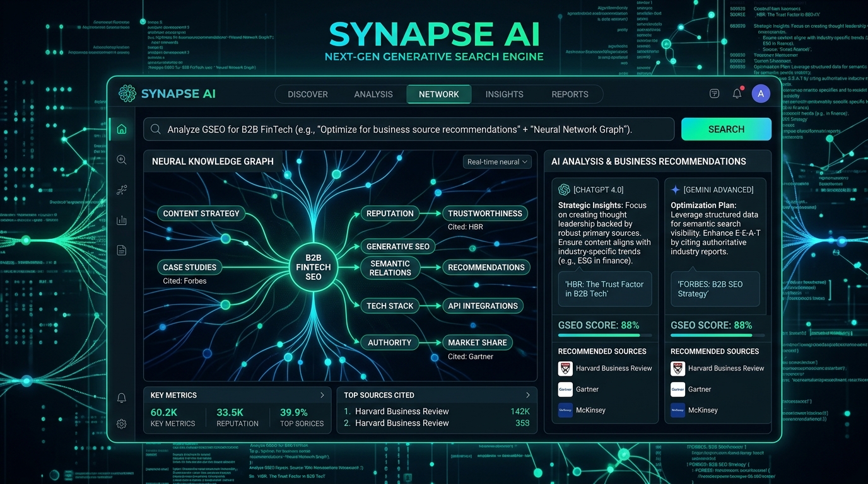Select the Semantic Relations graph node
The width and height of the screenshot is (868, 484).
click(x=390, y=268)
